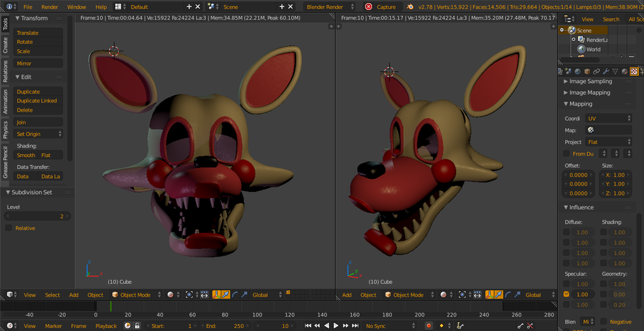
Task: Enable the first Shading influence checkbox
Action: (603, 232)
